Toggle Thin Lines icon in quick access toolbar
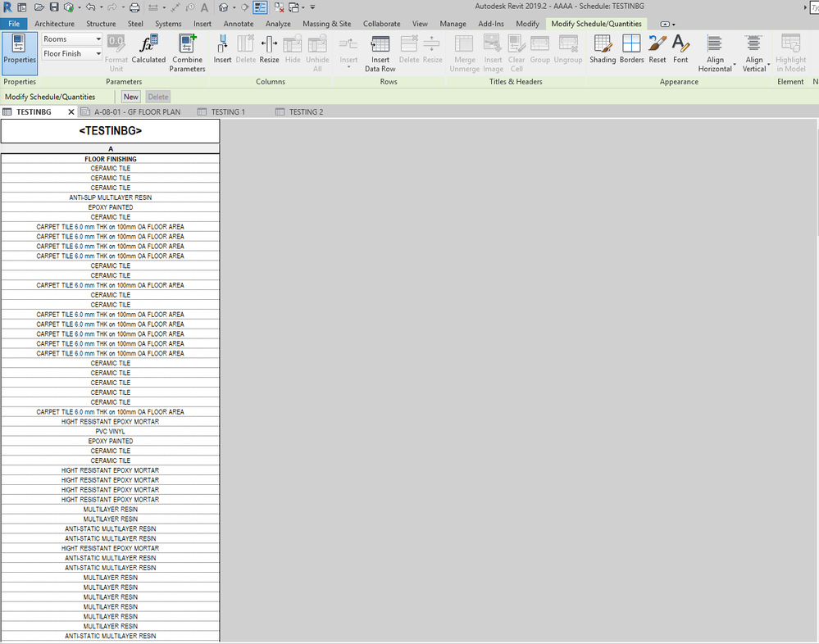 [x=260, y=7]
